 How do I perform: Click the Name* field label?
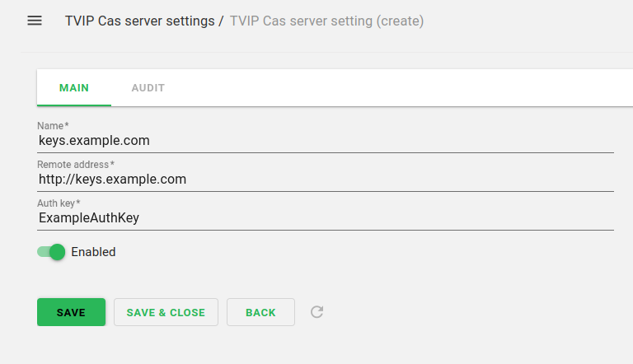click(x=53, y=126)
